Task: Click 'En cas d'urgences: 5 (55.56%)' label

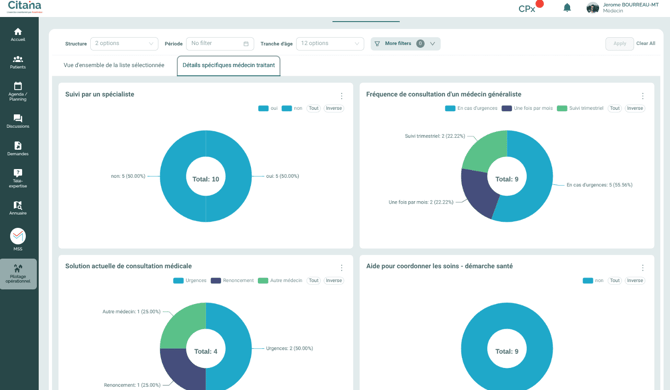Action: pyautogui.click(x=599, y=185)
